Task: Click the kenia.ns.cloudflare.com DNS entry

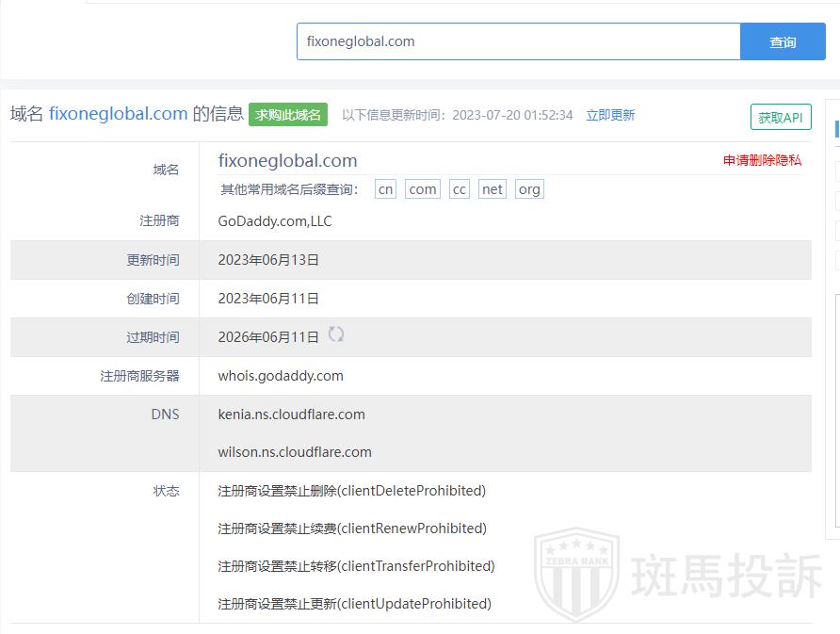Action: 291,415
